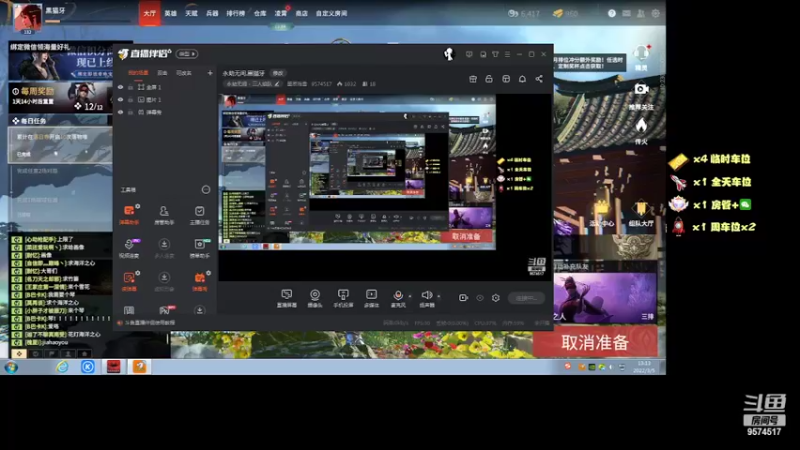Mute the 麦克风 microphone

tap(398, 298)
